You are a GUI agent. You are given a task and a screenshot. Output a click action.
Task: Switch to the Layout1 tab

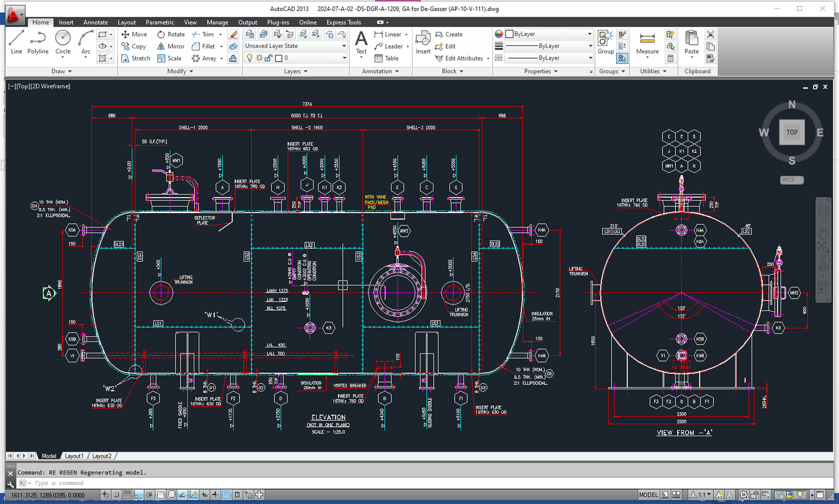tap(74, 456)
